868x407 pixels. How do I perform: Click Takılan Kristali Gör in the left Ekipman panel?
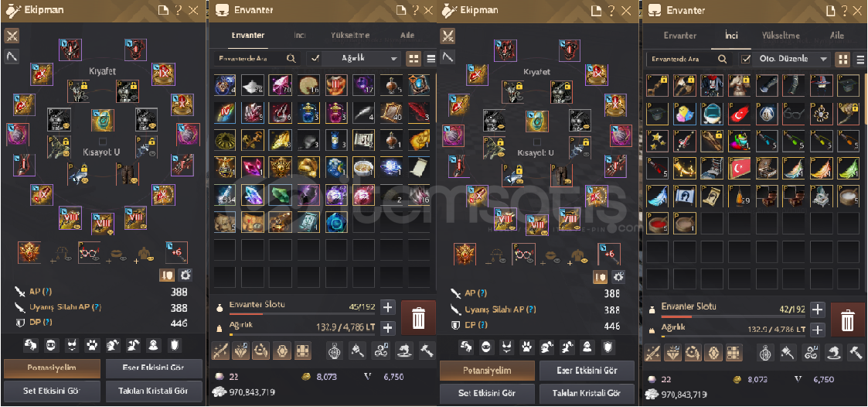pos(153,391)
